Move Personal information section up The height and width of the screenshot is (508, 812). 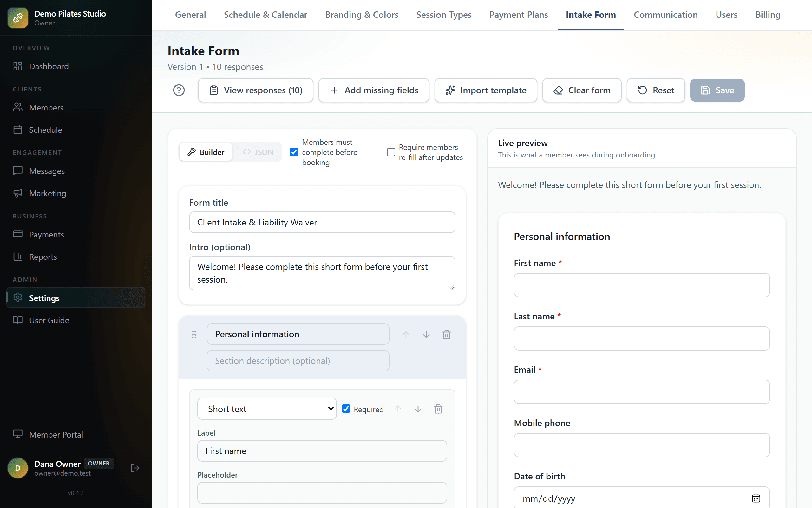[406, 335]
